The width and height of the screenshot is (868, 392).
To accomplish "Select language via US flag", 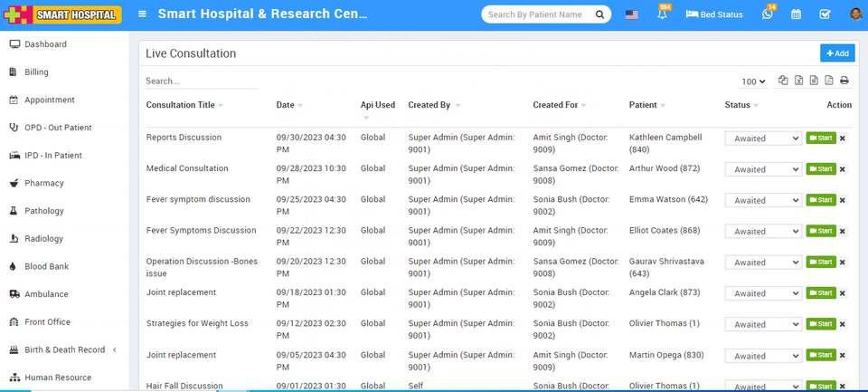I will [631, 14].
